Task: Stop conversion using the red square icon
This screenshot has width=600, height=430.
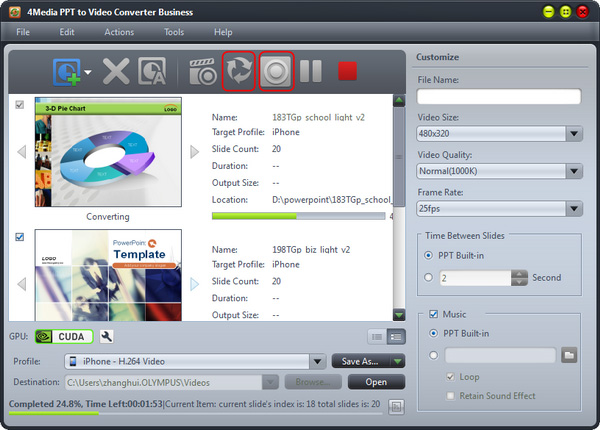Action: (347, 72)
